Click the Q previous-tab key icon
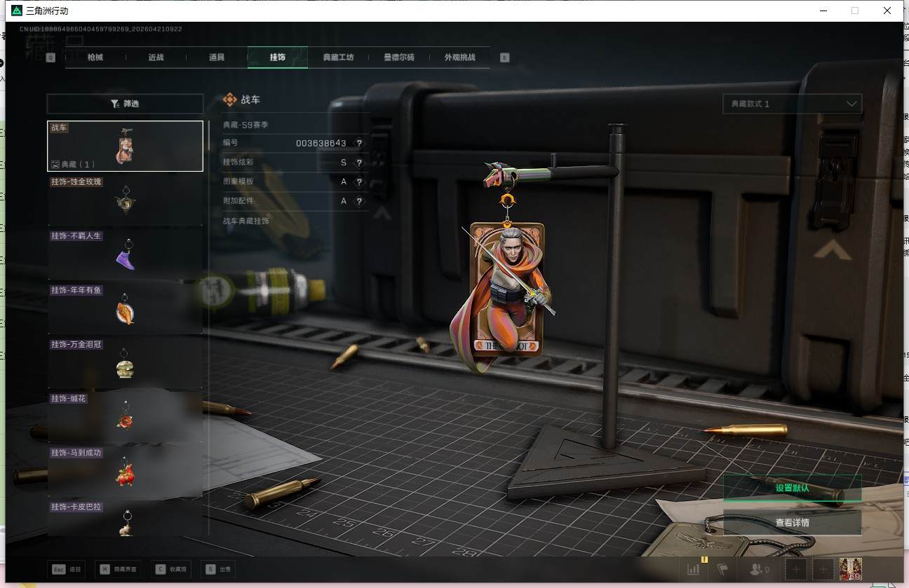The width and height of the screenshot is (909, 588). (50, 57)
